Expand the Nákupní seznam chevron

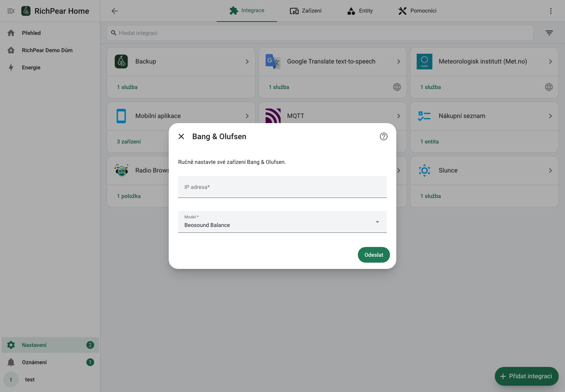click(550, 116)
